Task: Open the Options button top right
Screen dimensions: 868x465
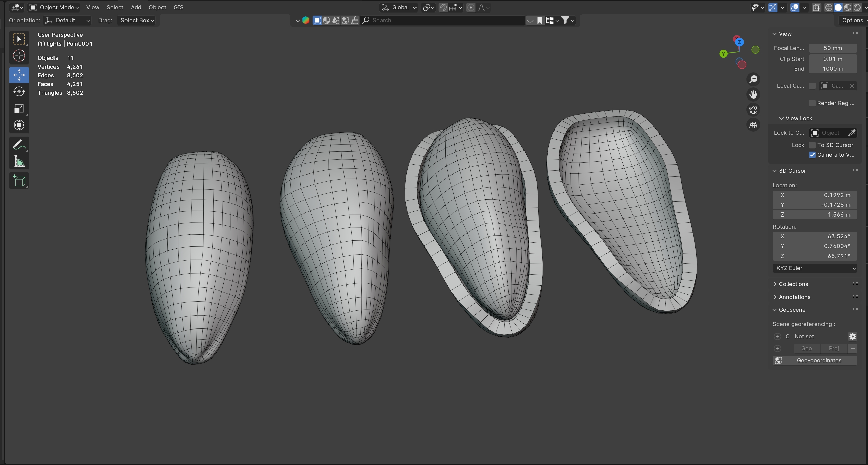Action: 853,20
